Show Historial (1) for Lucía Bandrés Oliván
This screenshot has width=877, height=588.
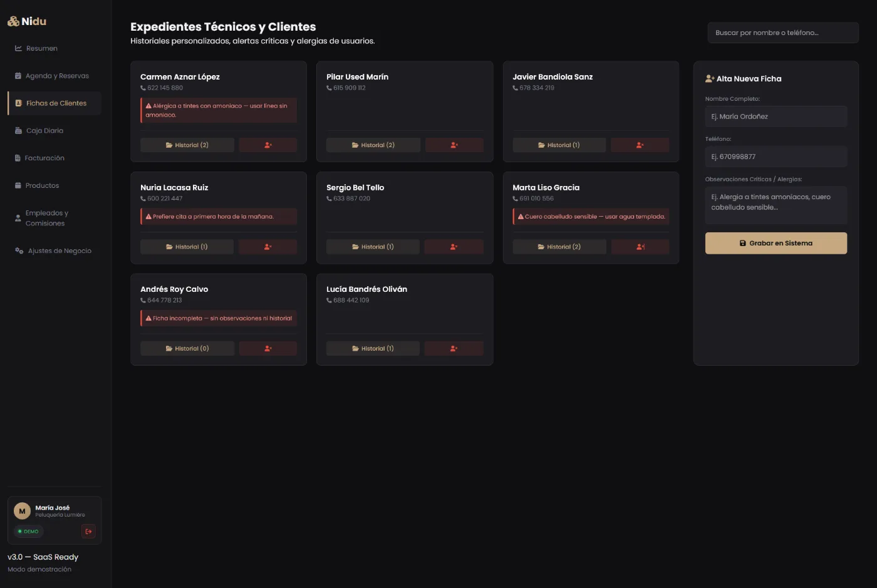click(x=373, y=348)
